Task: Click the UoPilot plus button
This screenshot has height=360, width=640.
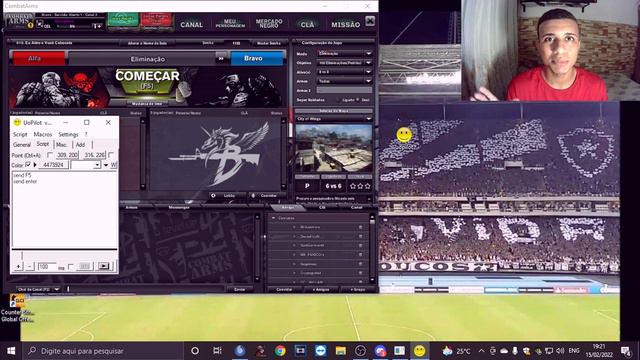Action: pos(18,267)
